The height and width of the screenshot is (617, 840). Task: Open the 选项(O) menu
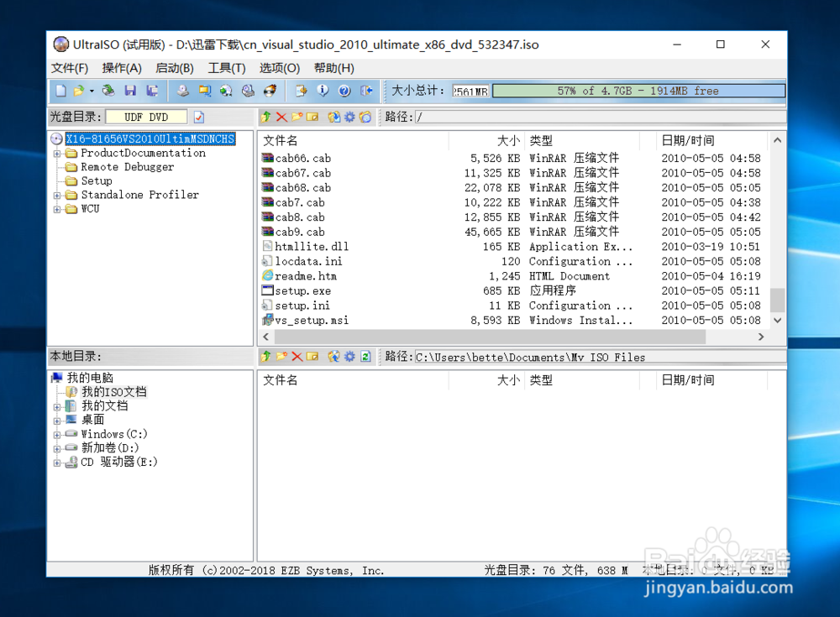[x=280, y=68]
